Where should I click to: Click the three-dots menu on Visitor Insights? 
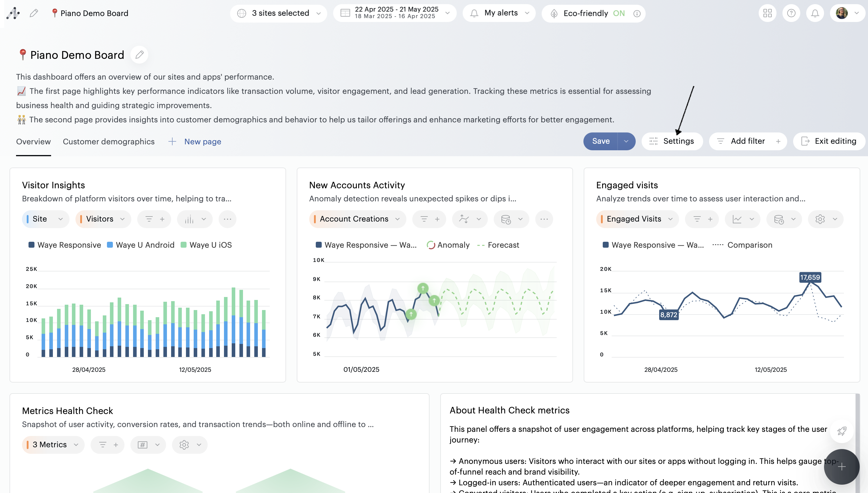[228, 219]
